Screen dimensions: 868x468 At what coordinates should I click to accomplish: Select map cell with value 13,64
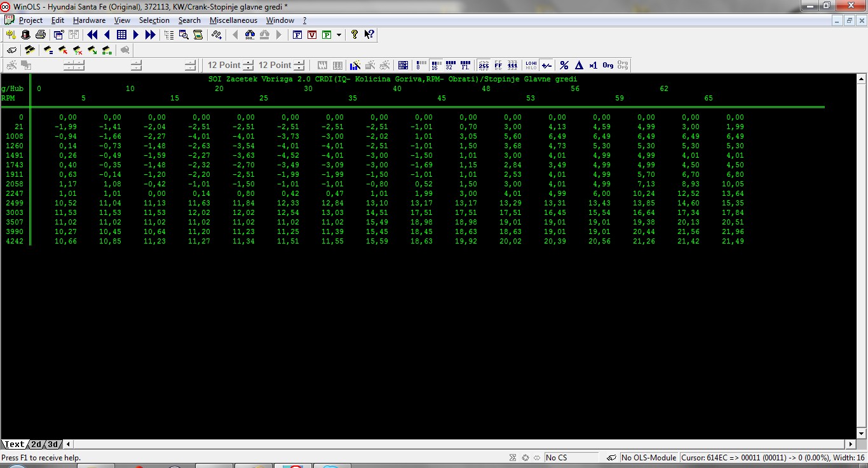(735, 193)
